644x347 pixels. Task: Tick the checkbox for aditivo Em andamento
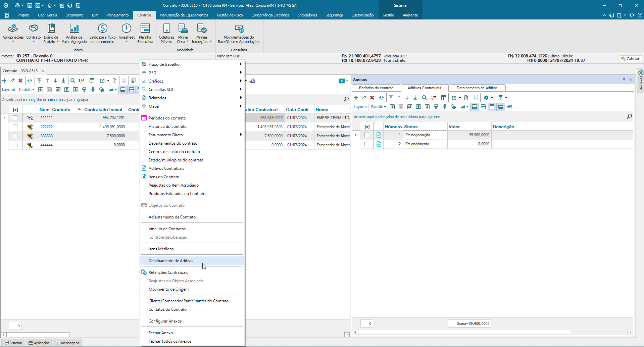tap(367, 144)
